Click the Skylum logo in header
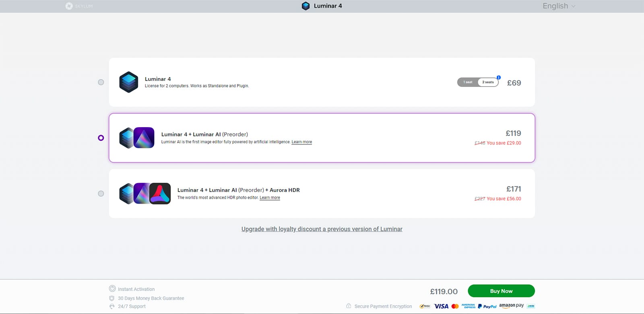644x314 pixels. pyautogui.click(x=79, y=6)
